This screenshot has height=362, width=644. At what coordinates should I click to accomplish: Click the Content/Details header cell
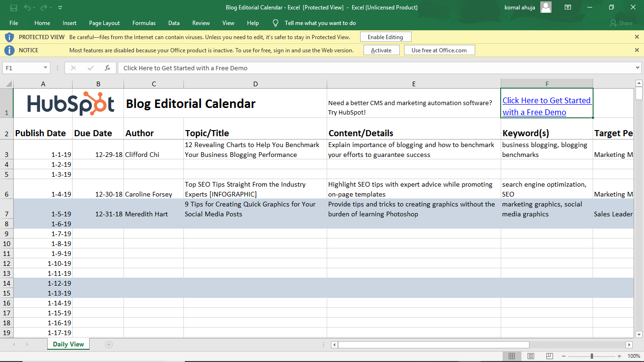click(414, 128)
